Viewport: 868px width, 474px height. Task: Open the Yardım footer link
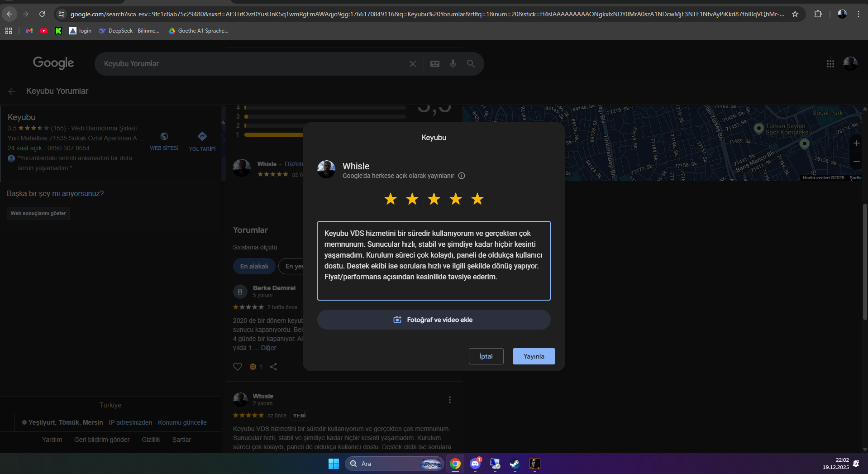(x=52, y=440)
